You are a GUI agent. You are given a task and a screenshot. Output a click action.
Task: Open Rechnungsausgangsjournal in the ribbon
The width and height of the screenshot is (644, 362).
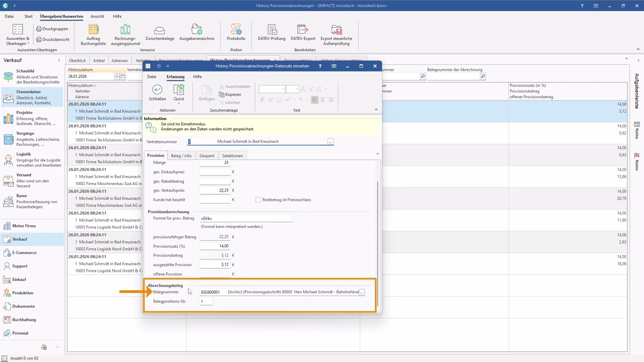(125, 35)
